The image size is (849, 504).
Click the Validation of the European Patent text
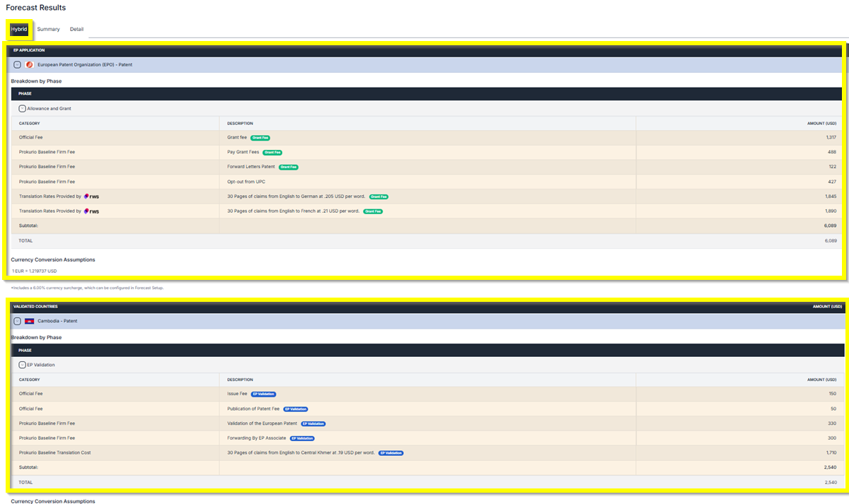tap(262, 423)
